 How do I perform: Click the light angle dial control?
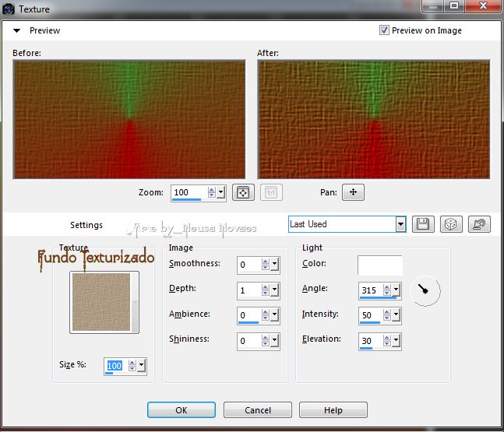[425, 291]
